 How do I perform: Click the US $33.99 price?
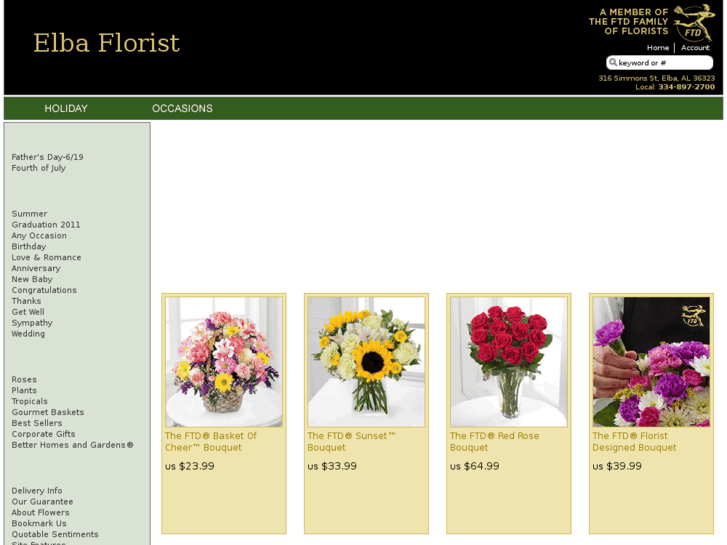(332, 466)
